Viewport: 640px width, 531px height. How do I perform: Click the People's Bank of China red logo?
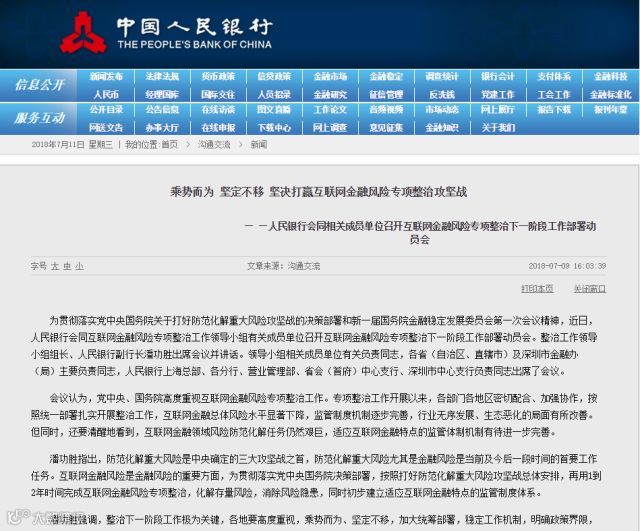(x=84, y=33)
